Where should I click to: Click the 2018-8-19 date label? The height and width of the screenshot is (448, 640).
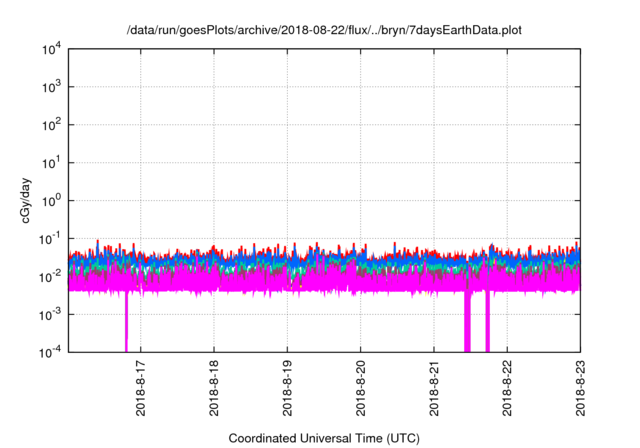coord(287,388)
